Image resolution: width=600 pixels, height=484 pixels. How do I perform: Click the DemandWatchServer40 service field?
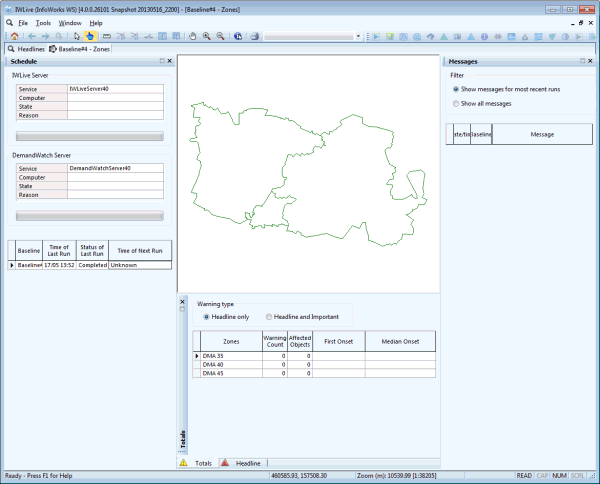pos(115,168)
